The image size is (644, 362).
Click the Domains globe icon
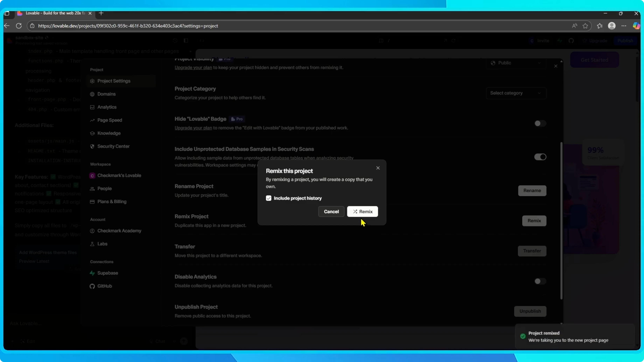click(x=92, y=94)
